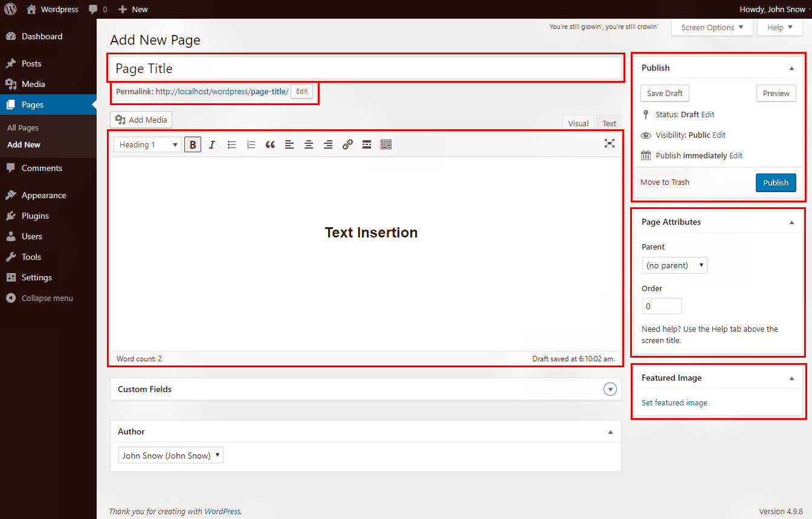Insert or edit link icon
Viewport: 812px width, 519px height.
(x=347, y=144)
